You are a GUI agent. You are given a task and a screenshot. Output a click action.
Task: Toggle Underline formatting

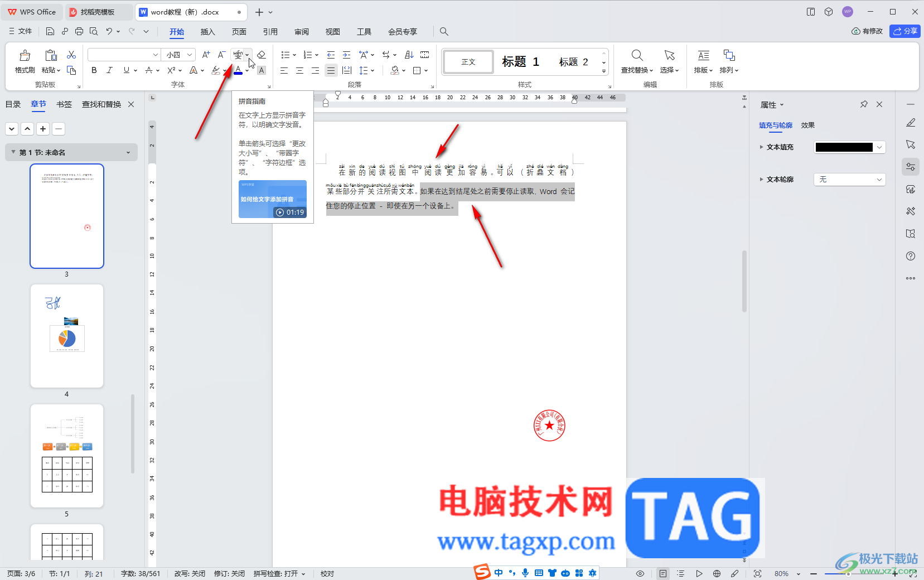127,70
